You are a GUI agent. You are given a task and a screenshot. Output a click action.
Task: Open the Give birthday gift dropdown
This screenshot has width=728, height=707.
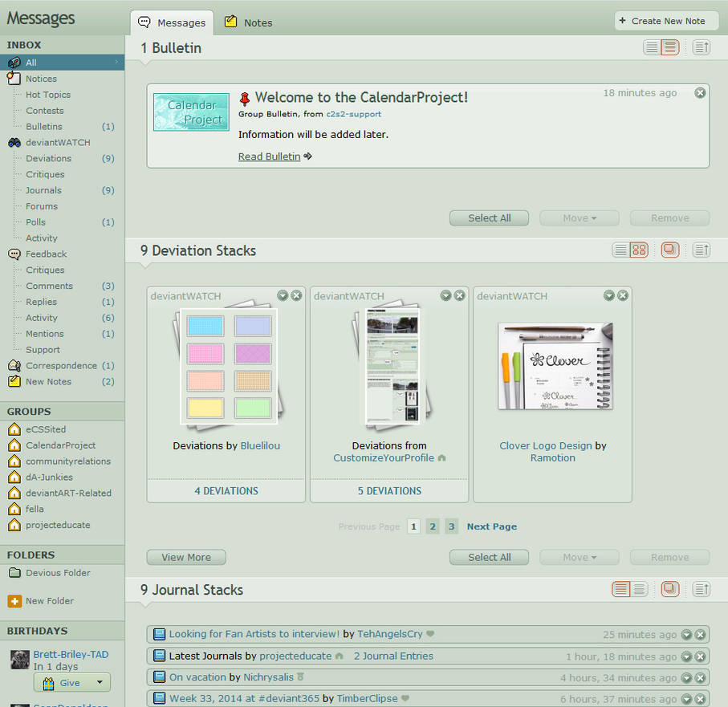100,683
